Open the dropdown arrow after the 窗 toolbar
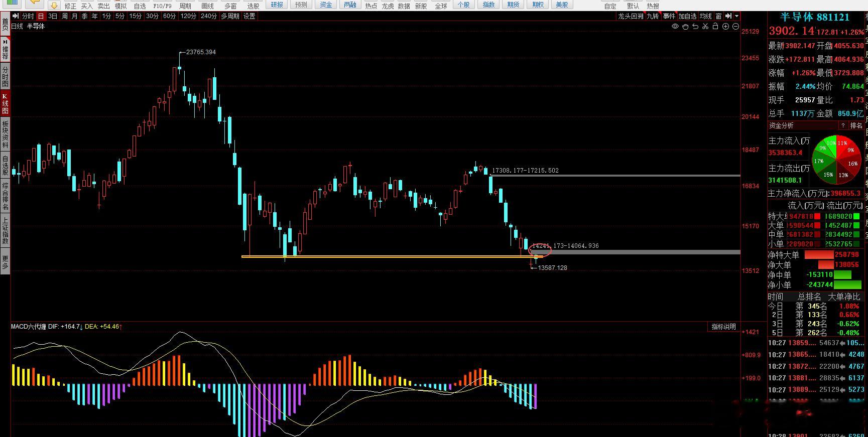Image resolution: width=868 pixels, height=437 pixels. 736,16
